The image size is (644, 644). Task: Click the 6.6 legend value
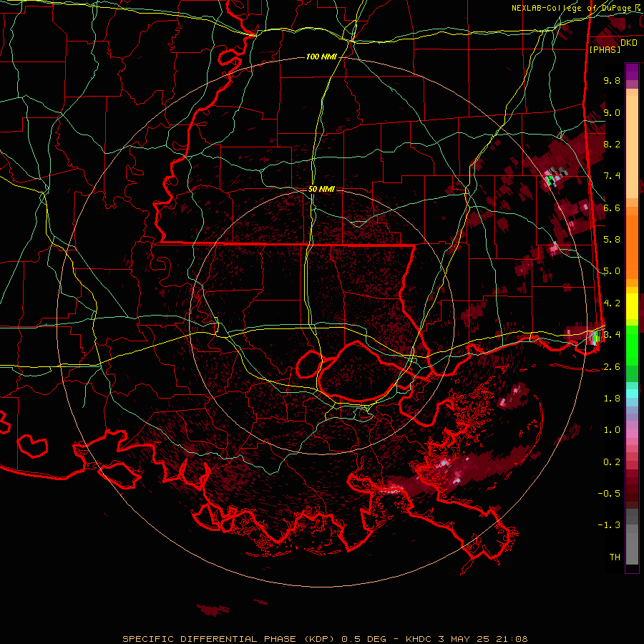[x=612, y=208]
